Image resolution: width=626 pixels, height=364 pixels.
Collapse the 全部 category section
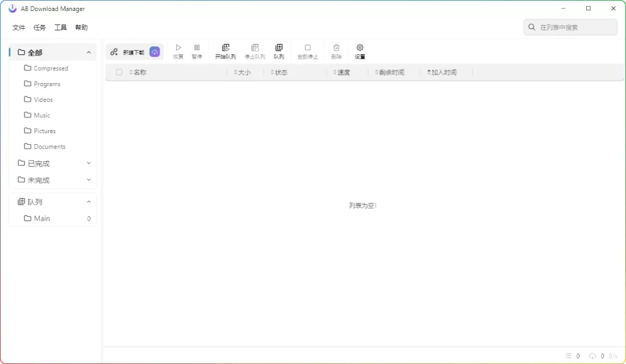[89, 53]
